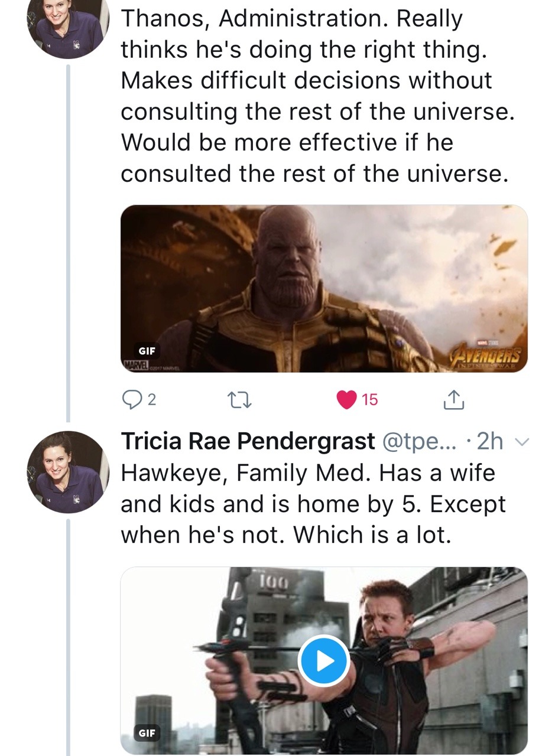Open the Thanos Avengers GIF
555x756 pixels.
point(323,288)
